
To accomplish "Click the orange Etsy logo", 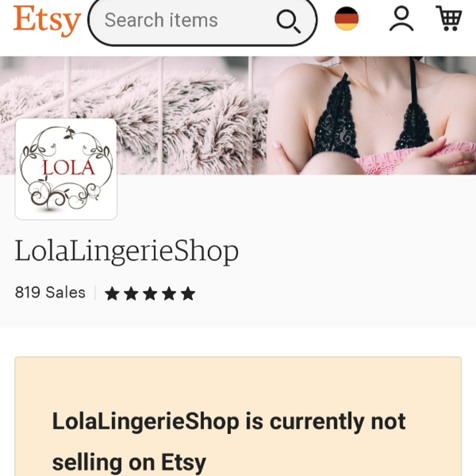I will click(x=47, y=21).
